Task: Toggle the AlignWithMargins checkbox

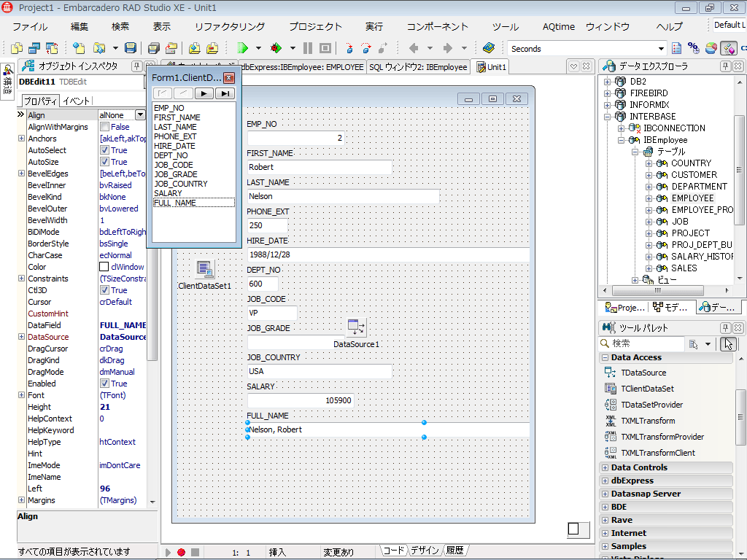Action: click(105, 127)
